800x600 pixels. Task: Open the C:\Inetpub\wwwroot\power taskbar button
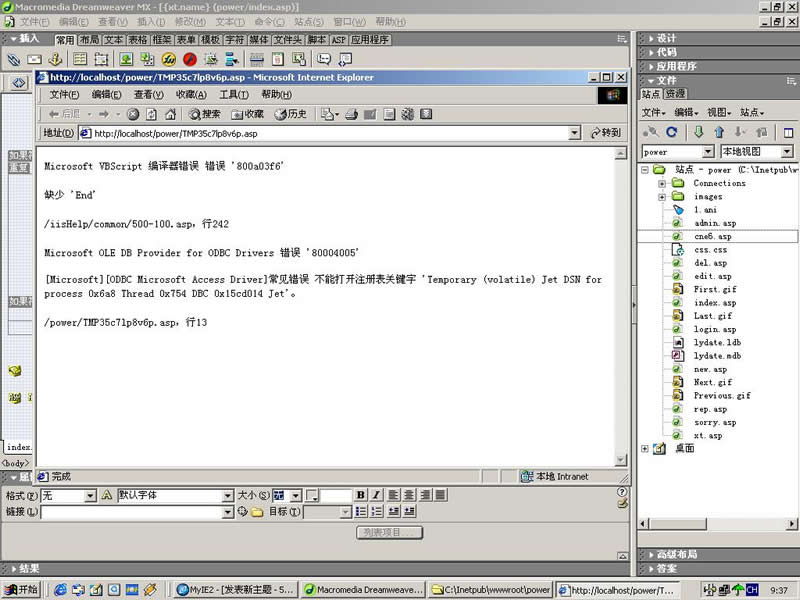pyautogui.click(x=491, y=590)
